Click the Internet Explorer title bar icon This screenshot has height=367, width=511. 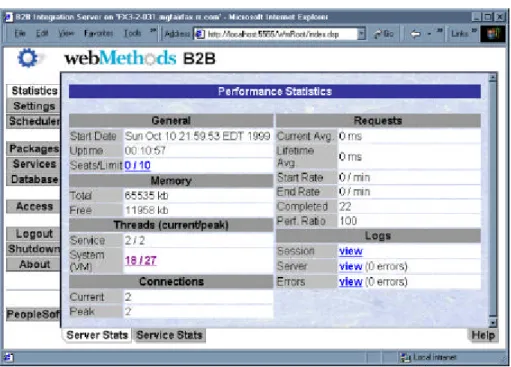pyautogui.click(x=9, y=17)
